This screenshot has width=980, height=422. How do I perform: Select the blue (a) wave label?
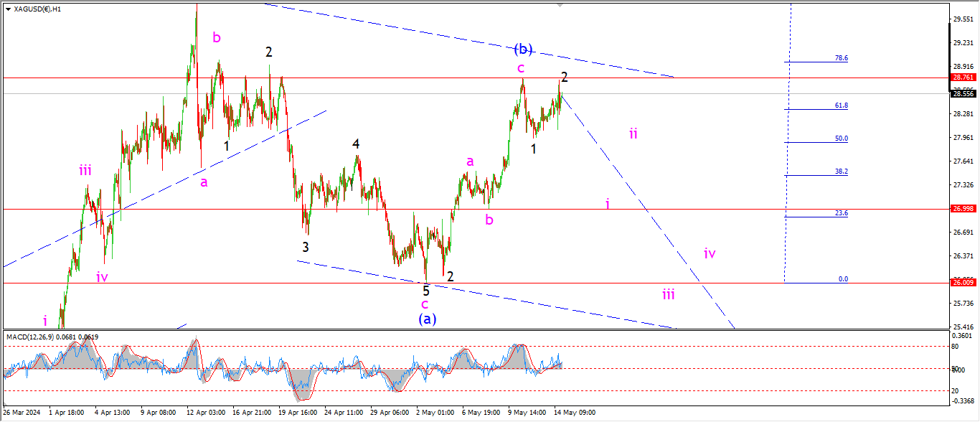click(x=428, y=318)
